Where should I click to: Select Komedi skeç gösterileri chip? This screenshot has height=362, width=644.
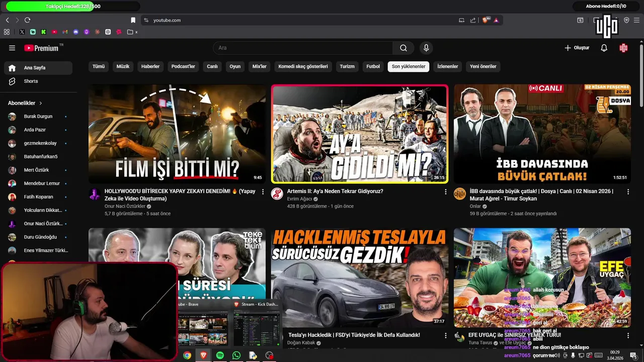click(303, 66)
